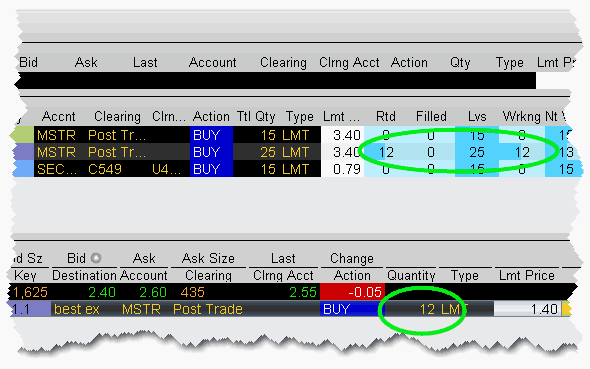Click the Accnt column header
Screen dimensions: 590x369
point(59,117)
